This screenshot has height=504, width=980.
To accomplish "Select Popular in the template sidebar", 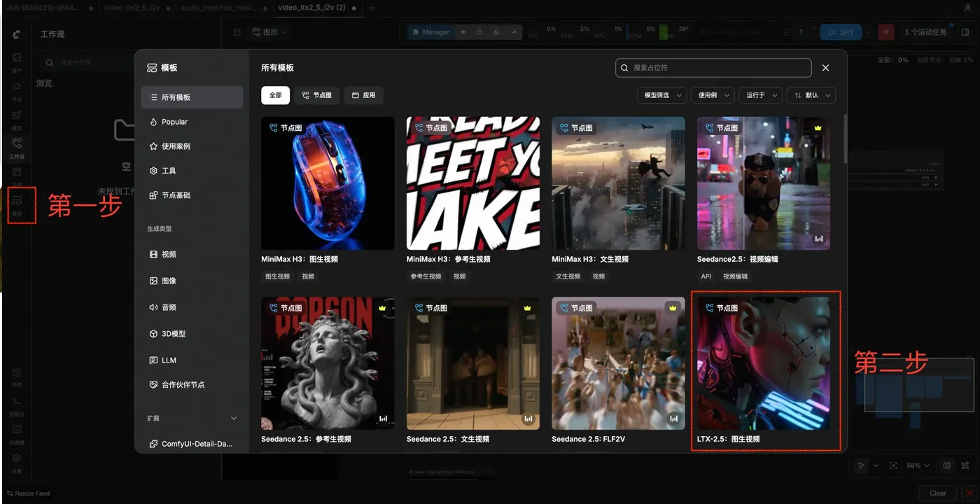I will pyautogui.click(x=192, y=122).
